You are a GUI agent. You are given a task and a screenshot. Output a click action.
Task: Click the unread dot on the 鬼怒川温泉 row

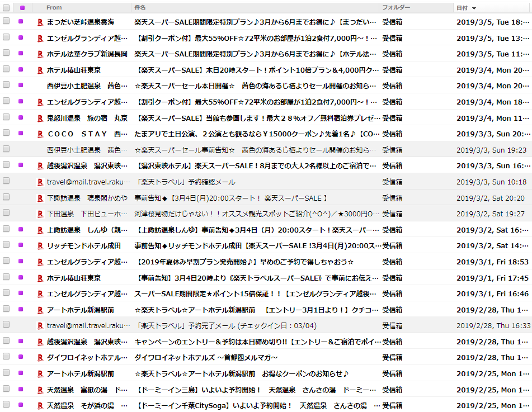point(21,117)
